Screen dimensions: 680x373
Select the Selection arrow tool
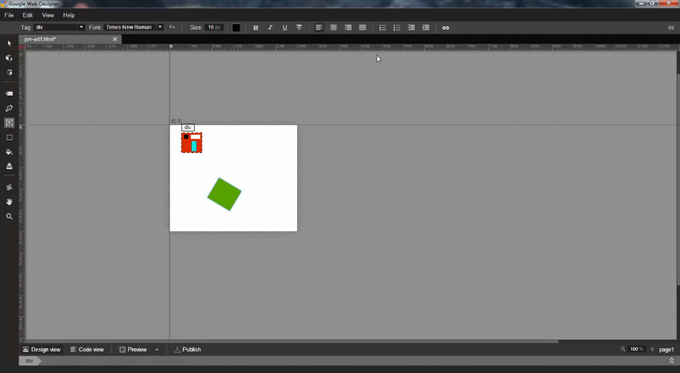coord(10,43)
